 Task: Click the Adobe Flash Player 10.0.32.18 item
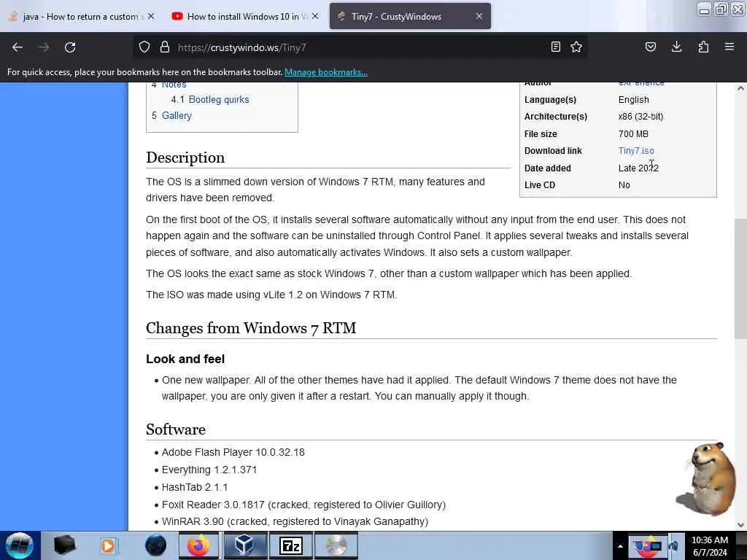(x=233, y=452)
